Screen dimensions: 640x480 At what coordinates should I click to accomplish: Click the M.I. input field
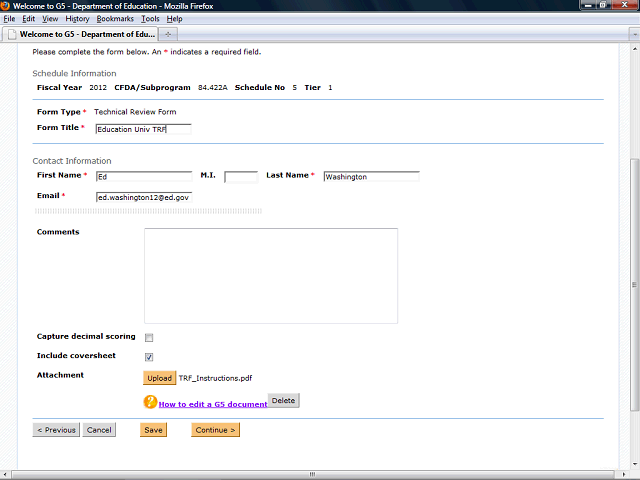(x=241, y=177)
